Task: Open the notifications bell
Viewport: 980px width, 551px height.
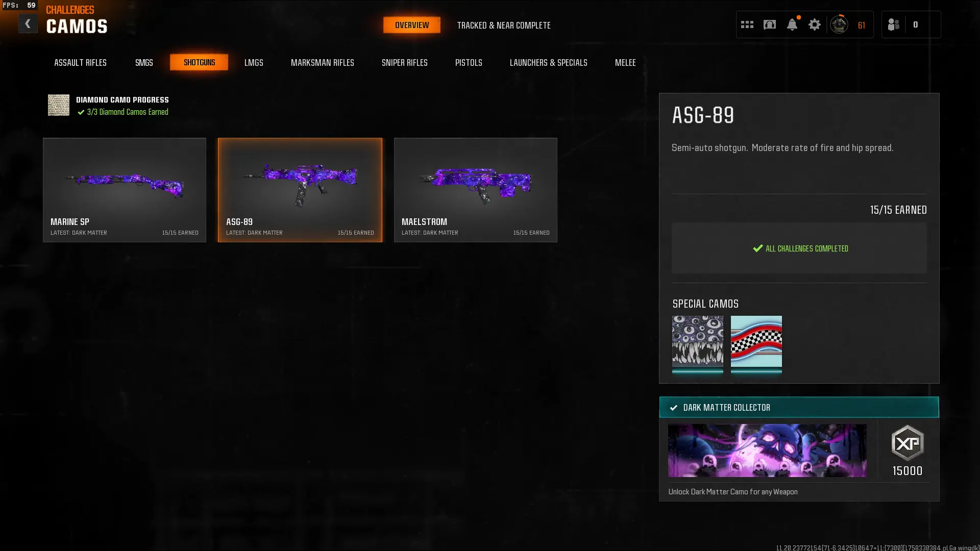Action: pyautogui.click(x=792, y=24)
